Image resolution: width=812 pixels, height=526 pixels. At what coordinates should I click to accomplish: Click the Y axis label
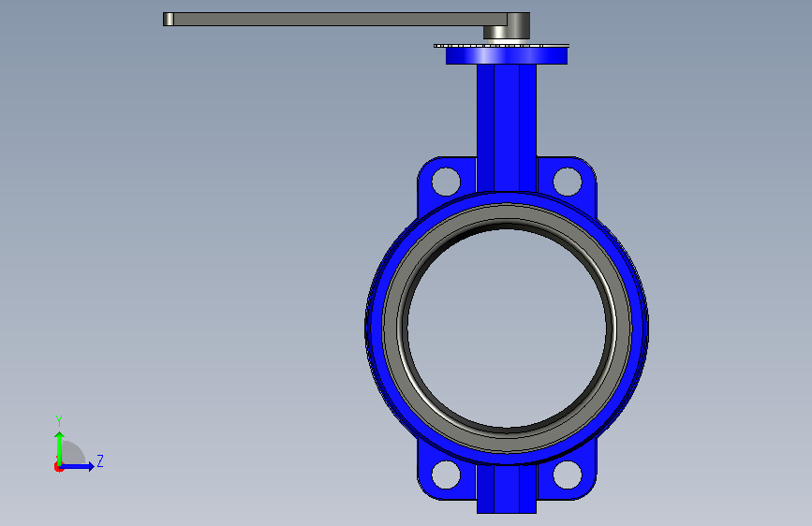(x=59, y=420)
